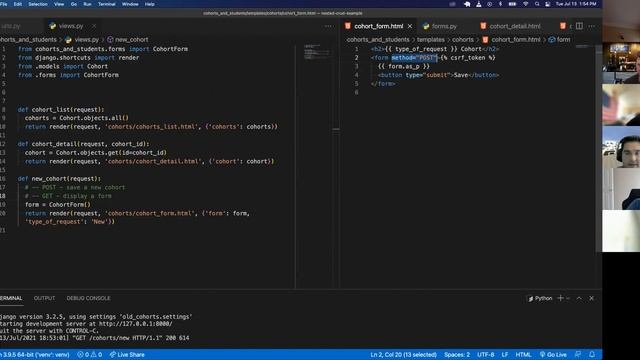Click line 19 form = CohortForm()
Image resolution: width=640 pixels, height=360 pixels.
click(58, 204)
